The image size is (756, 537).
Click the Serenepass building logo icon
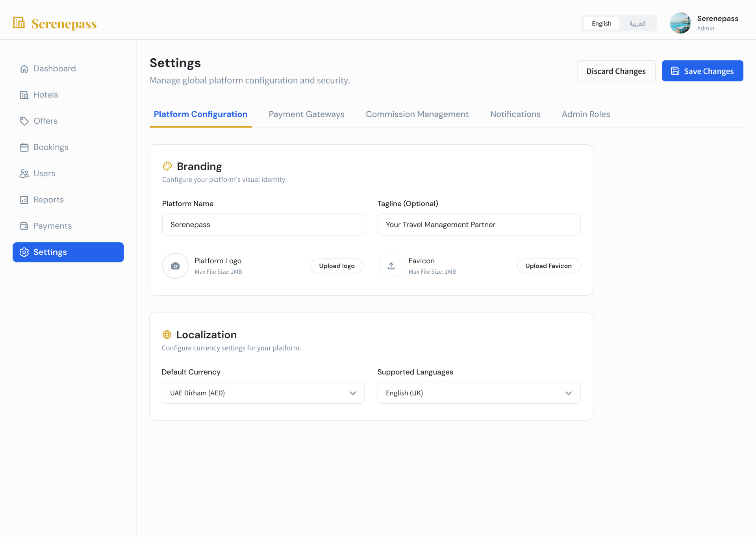pyautogui.click(x=19, y=23)
